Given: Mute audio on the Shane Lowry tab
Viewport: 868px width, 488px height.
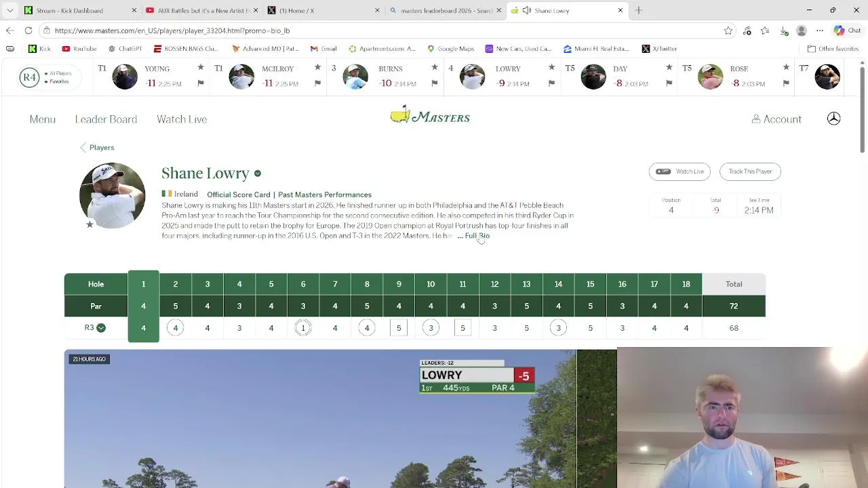Looking at the screenshot, I should point(527,10).
